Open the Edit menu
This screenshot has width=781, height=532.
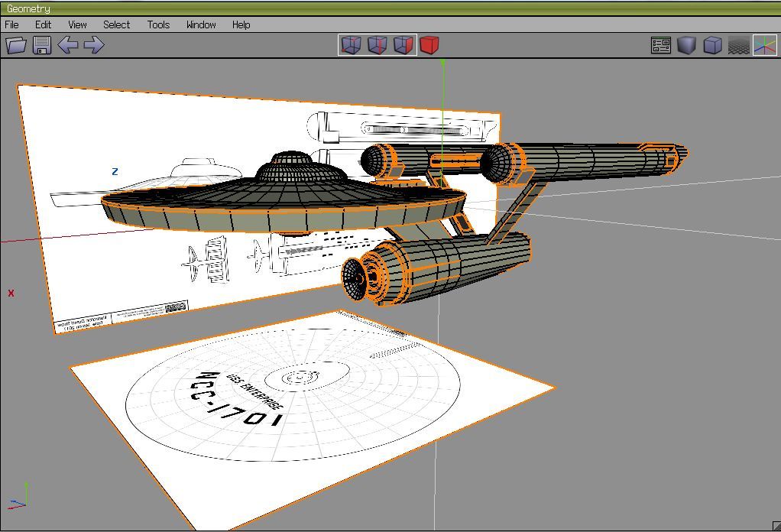pyautogui.click(x=43, y=24)
